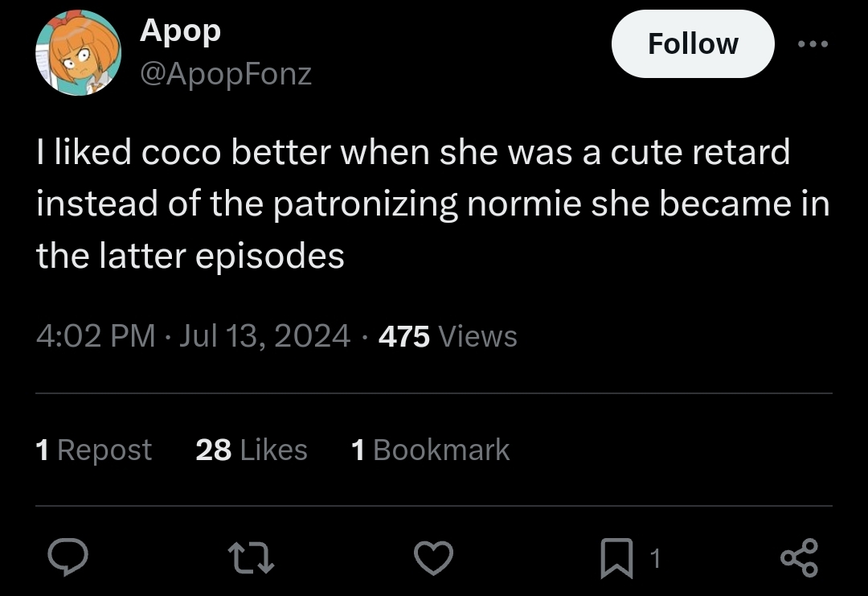The image size is (868, 596).
Task: Click the @ApopFonz handle
Action: [226, 74]
